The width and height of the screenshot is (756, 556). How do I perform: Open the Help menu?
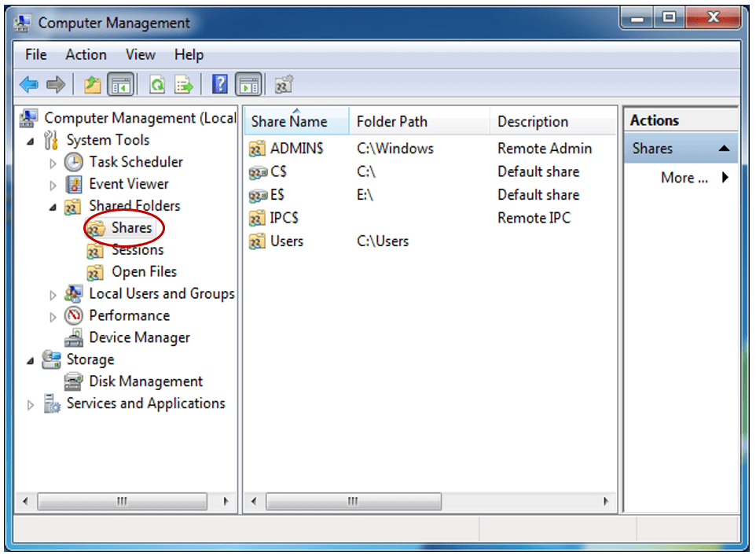[x=189, y=55]
